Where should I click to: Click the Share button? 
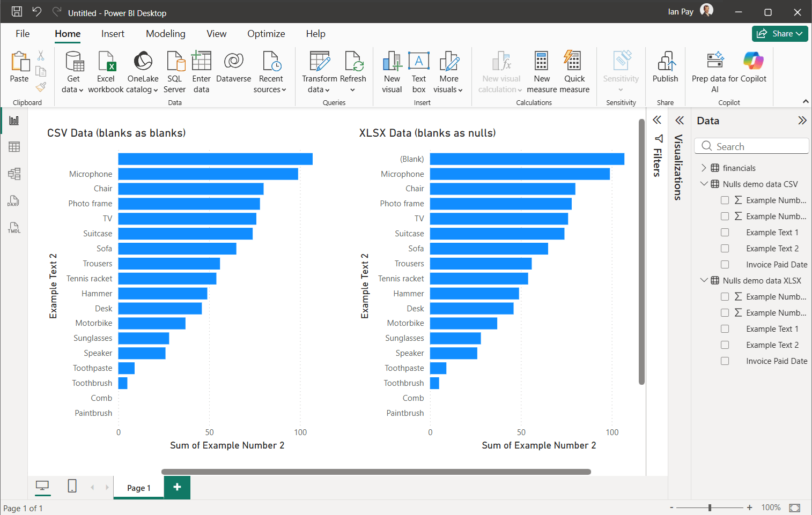point(779,34)
